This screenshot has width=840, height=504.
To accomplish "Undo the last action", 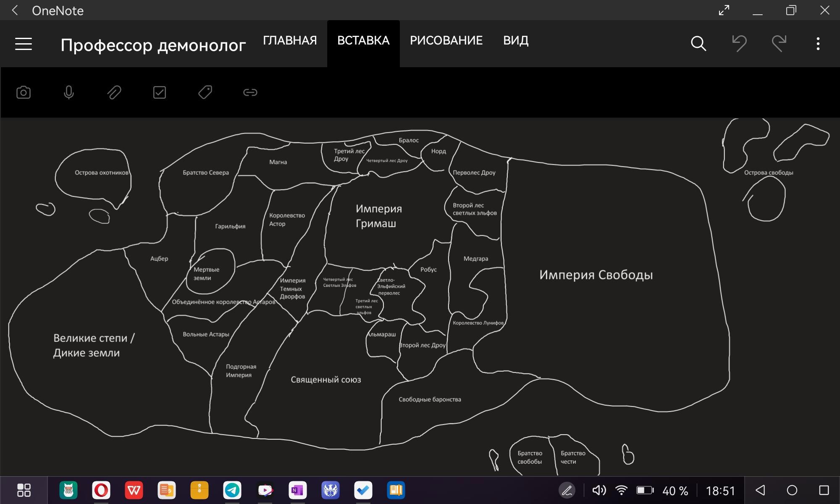I will click(739, 44).
